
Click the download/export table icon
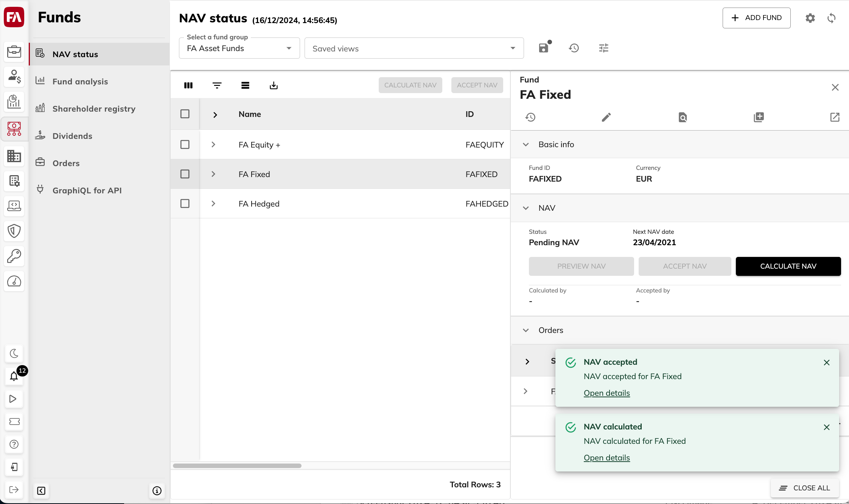[274, 85]
